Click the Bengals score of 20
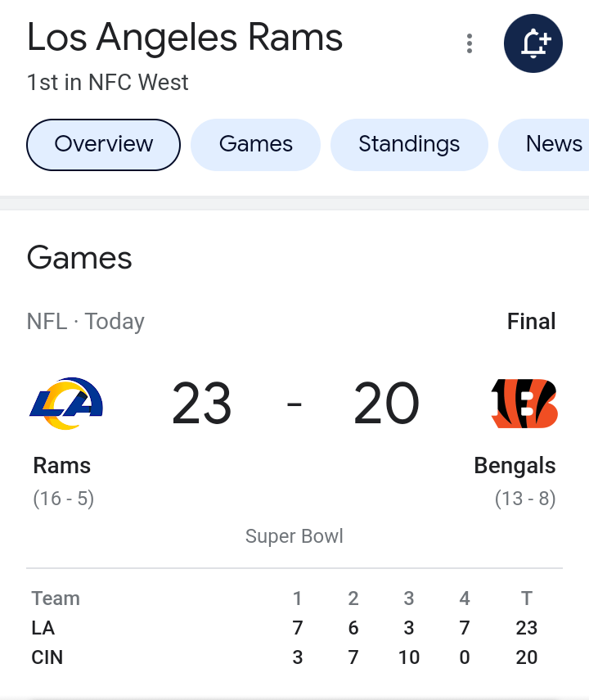This screenshot has width=589, height=700. click(x=386, y=403)
